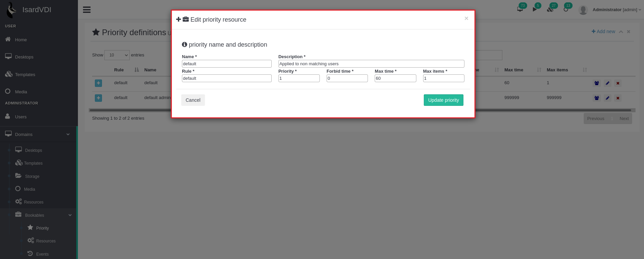Click the pencil edit icon in first row

[x=607, y=83]
